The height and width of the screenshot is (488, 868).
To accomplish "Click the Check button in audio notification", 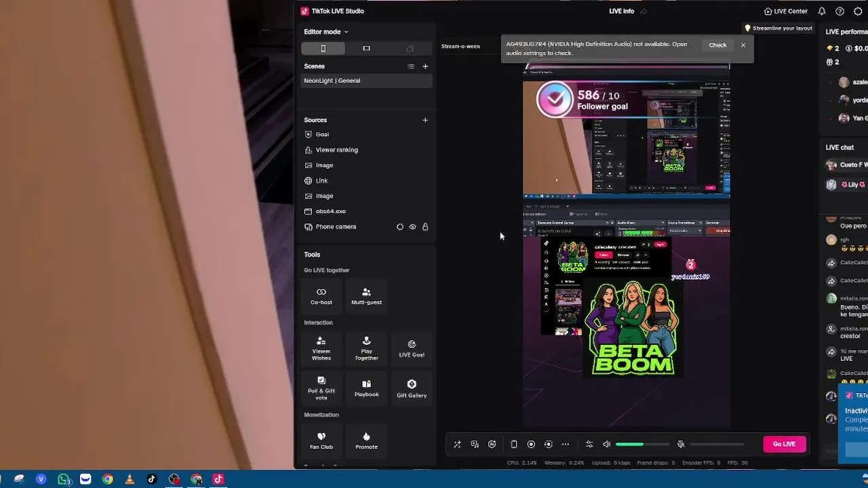I will pos(717,45).
